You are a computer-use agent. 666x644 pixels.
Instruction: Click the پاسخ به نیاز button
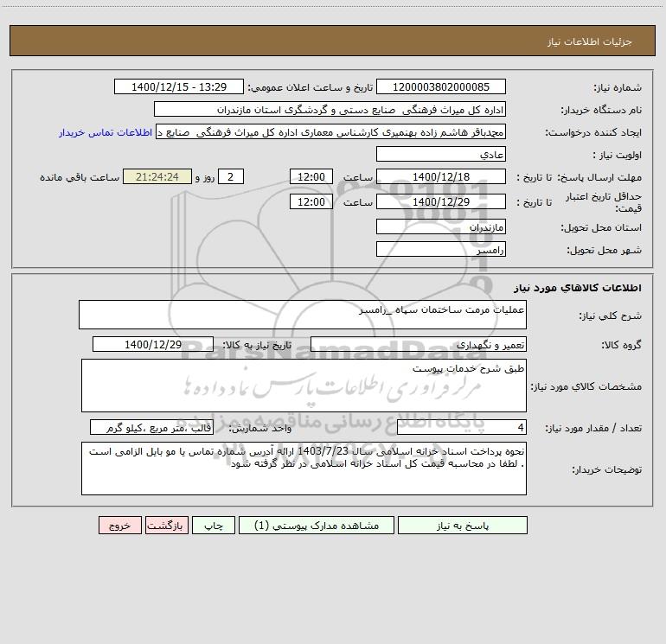463,526
